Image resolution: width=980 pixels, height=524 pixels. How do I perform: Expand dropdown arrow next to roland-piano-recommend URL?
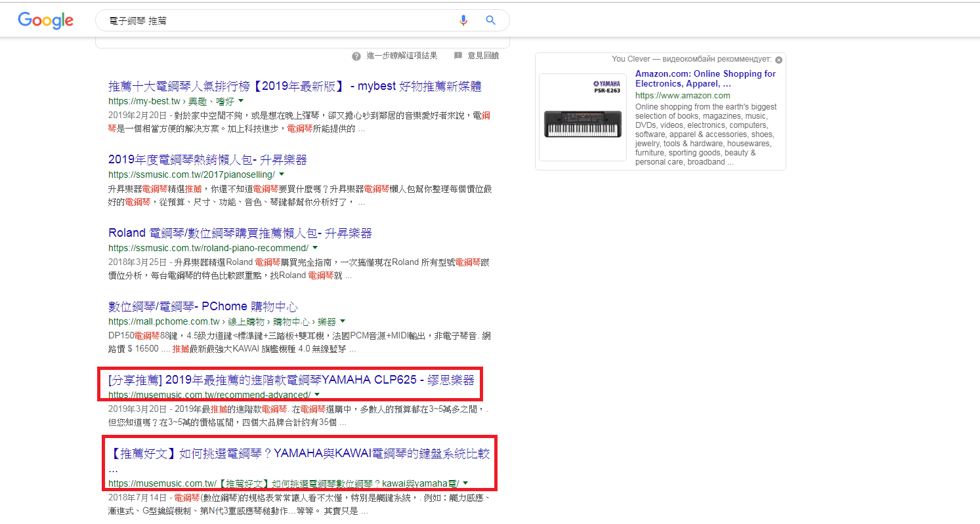point(315,248)
